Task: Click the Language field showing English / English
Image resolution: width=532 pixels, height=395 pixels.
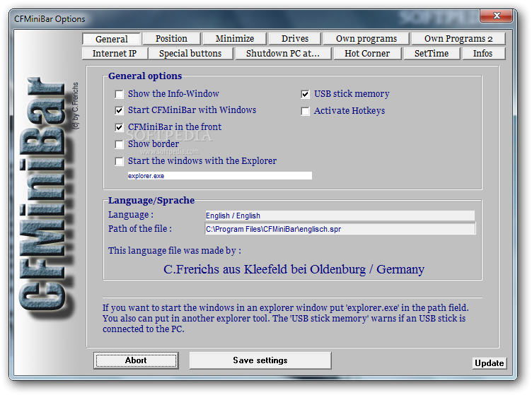Action: pyautogui.click(x=340, y=216)
